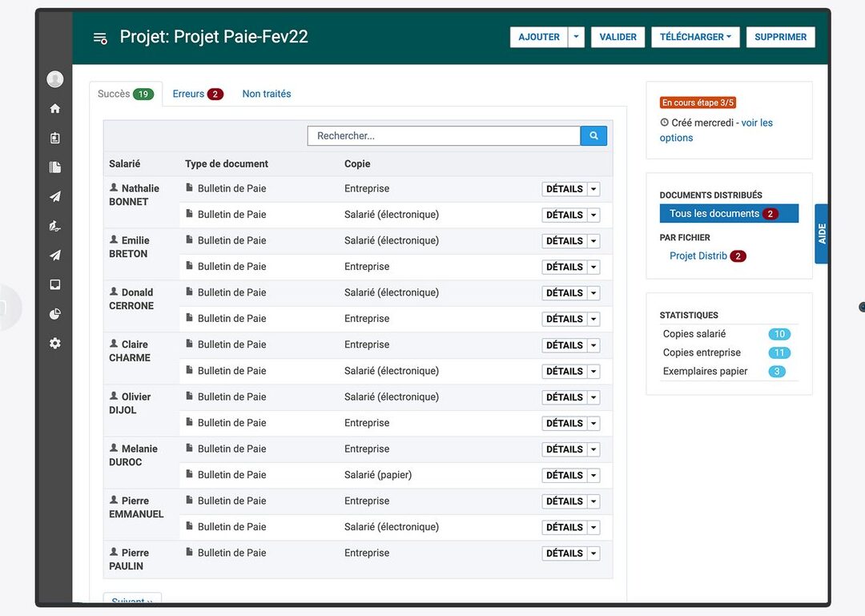Expand DÉTAILS arrow for Donald CERRONE Salarié (électronique) row
This screenshot has height=616, width=865.
click(593, 293)
